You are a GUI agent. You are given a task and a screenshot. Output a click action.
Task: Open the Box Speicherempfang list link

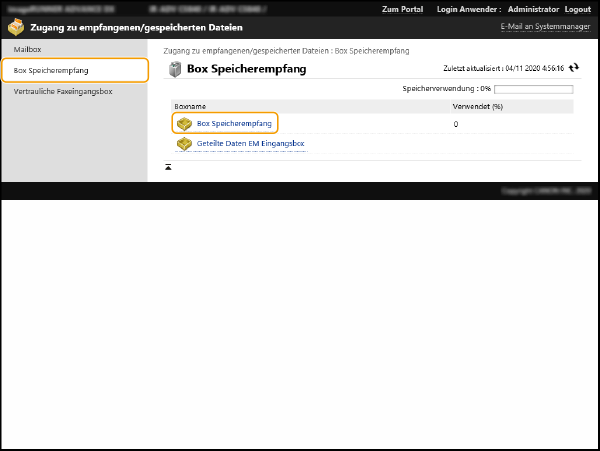pos(234,124)
